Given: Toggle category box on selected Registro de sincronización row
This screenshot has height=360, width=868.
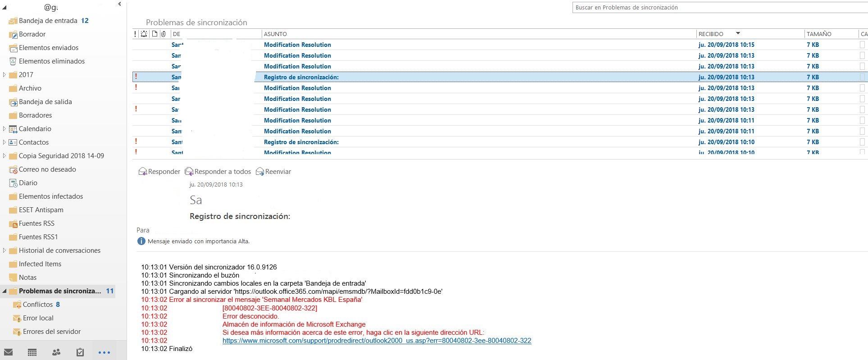Looking at the screenshot, I should 862,77.
